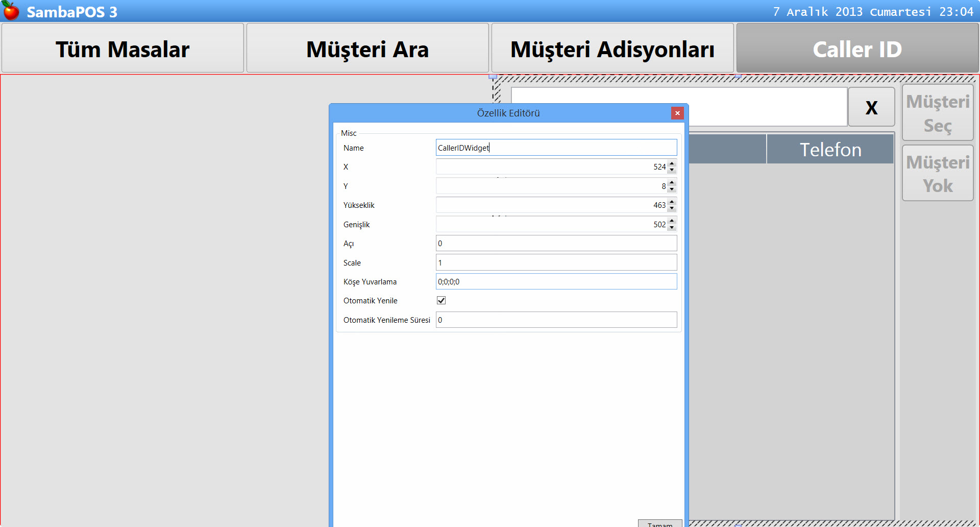Increase the Y value with up arrow
Screen dimensions: 980x527
click(x=672, y=183)
